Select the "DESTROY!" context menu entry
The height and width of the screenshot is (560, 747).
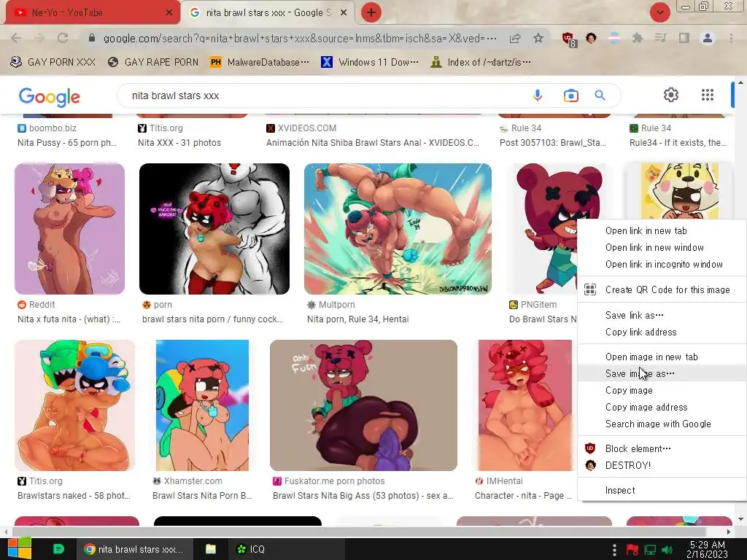coord(628,465)
